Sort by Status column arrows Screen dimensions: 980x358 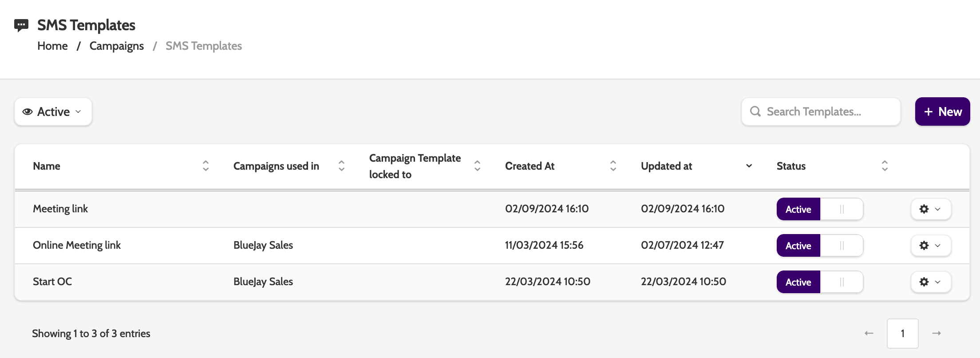(x=885, y=166)
